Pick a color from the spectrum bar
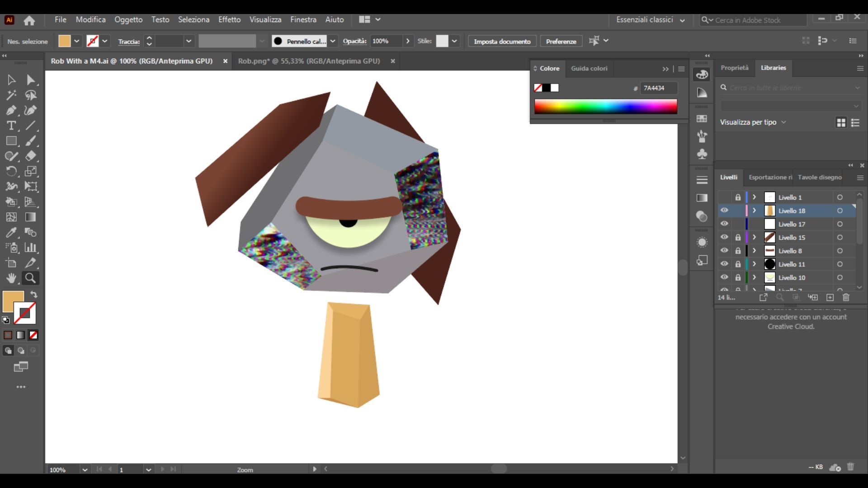868x488 pixels. pyautogui.click(x=606, y=106)
